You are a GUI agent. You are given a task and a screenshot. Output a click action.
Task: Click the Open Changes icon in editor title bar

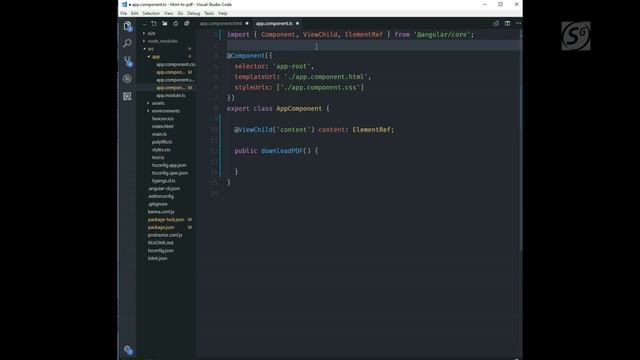coord(496,24)
